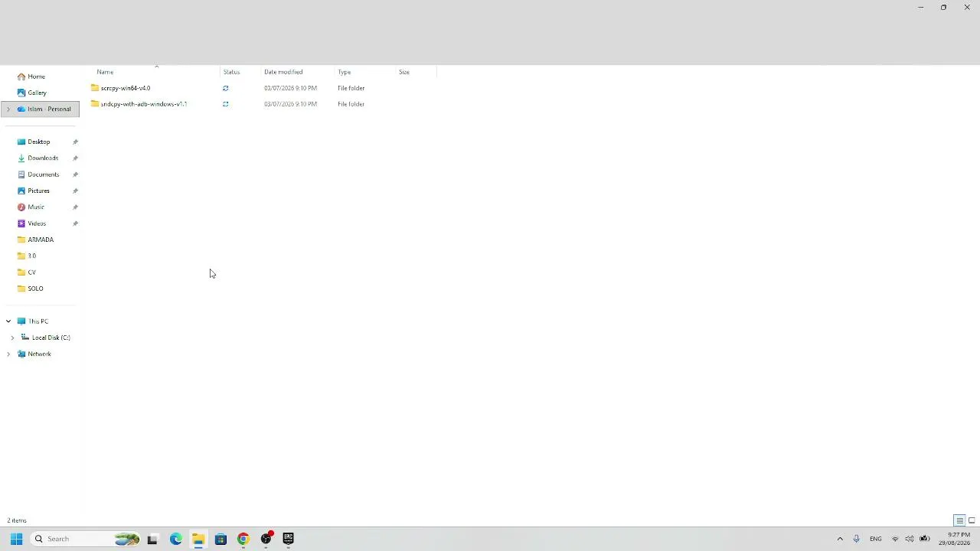
Task: Click the pin icon beside Pictures
Action: (75, 191)
